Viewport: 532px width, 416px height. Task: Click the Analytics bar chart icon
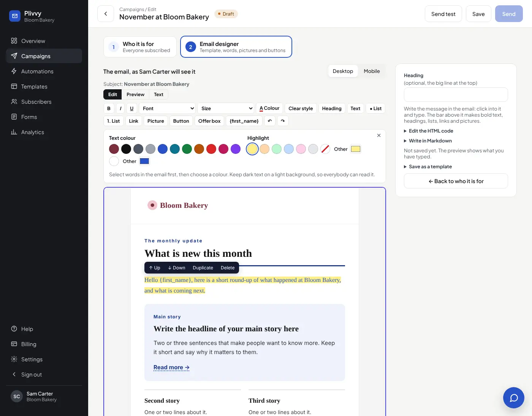pyautogui.click(x=14, y=132)
